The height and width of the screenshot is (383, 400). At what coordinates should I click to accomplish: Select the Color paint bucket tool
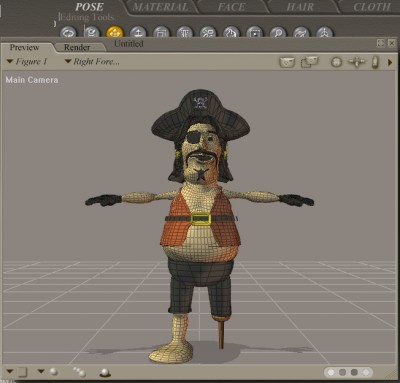pyautogui.click(x=231, y=33)
